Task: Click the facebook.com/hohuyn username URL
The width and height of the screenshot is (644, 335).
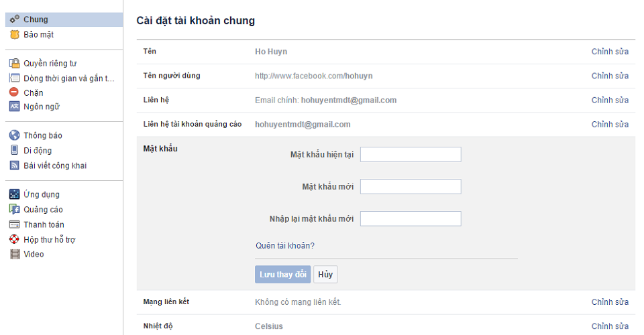Action: coord(314,76)
